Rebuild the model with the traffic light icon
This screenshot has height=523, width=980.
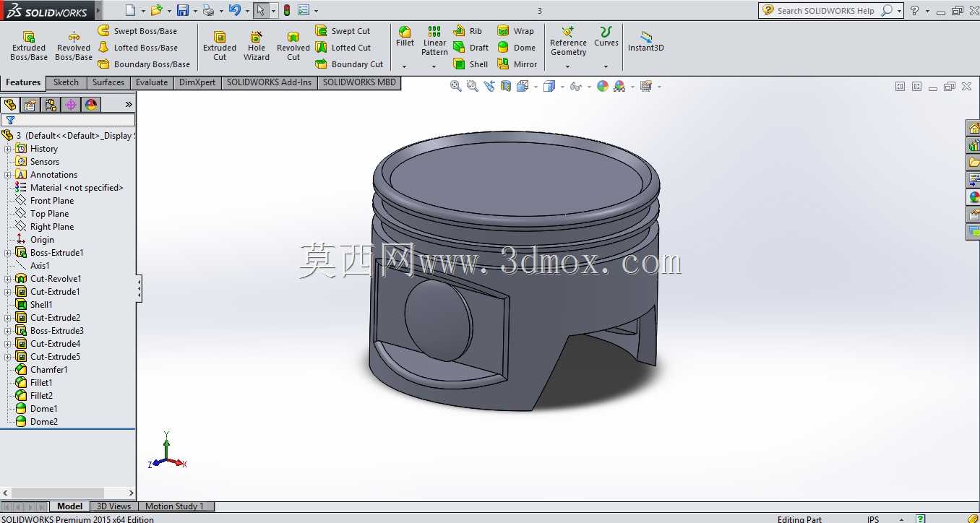click(287, 10)
